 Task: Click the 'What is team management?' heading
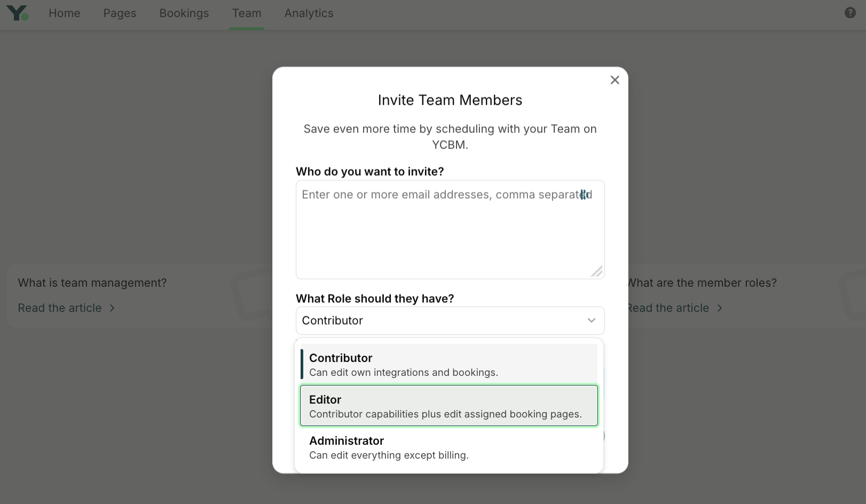coord(92,283)
